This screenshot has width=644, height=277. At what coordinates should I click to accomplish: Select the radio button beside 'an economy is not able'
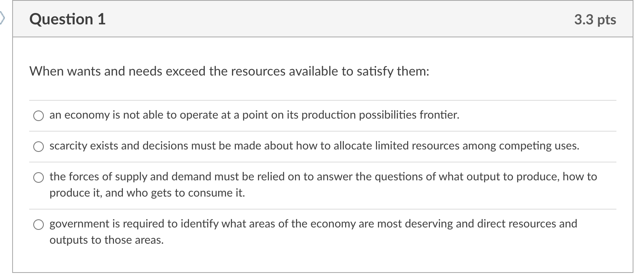tap(39, 116)
